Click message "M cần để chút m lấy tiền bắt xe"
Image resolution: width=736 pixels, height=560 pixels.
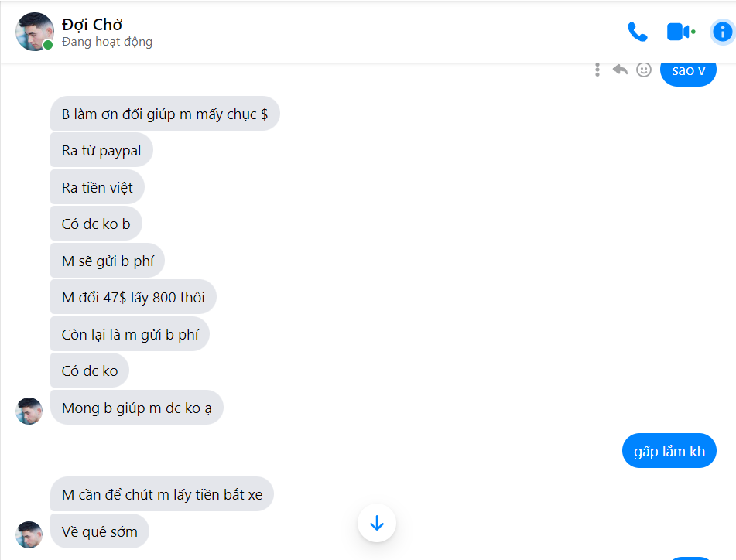(162, 495)
